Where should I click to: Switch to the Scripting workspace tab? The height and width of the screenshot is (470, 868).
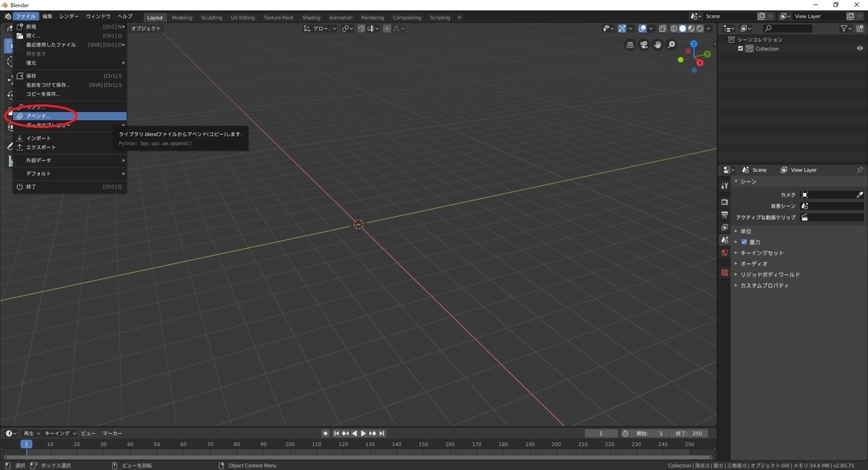pyautogui.click(x=440, y=17)
